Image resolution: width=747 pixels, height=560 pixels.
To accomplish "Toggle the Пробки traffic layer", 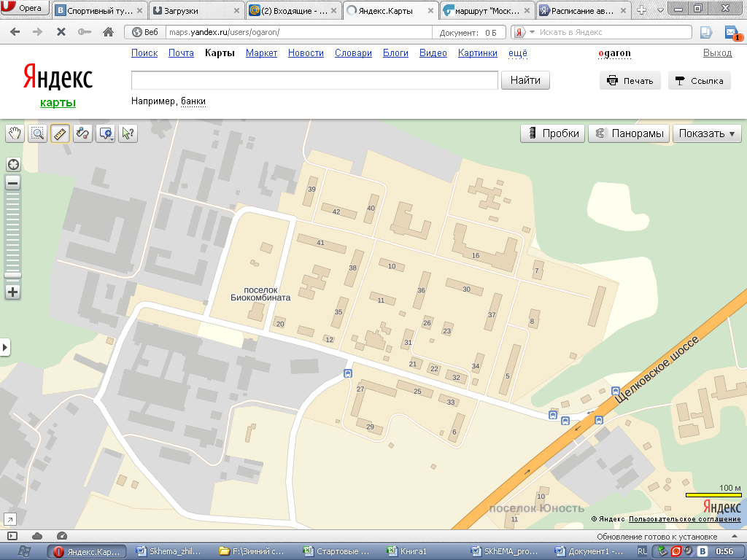I will (x=553, y=133).
